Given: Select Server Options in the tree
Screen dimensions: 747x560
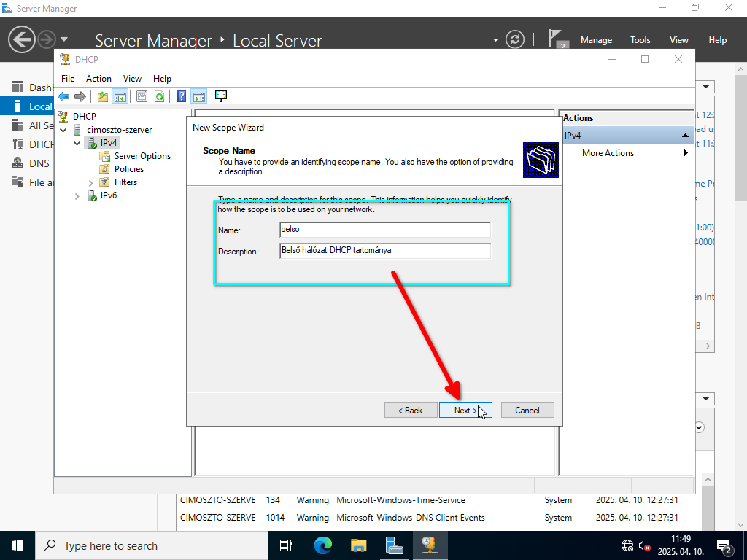Looking at the screenshot, I should tap(142, 156).
